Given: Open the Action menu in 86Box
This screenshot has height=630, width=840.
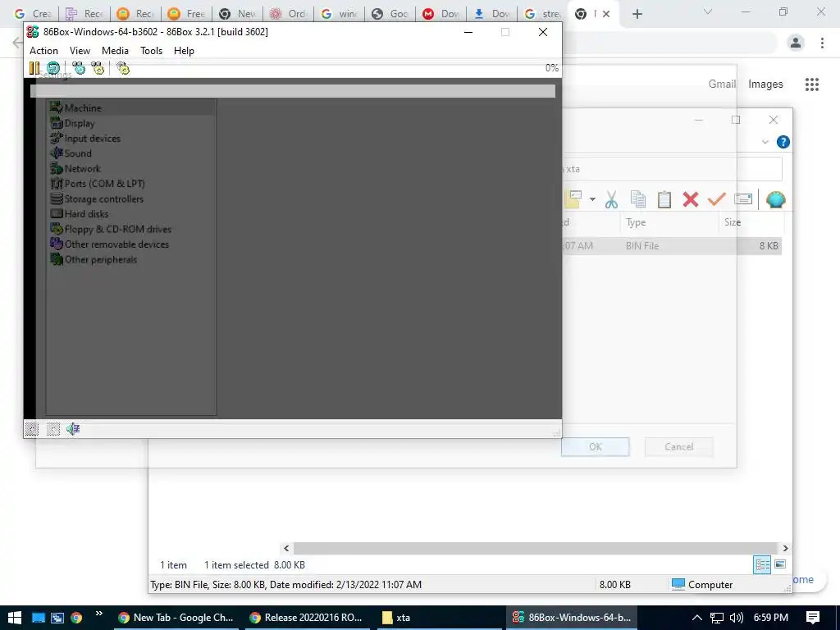Looking at the screenshot, I should point(43,50).
